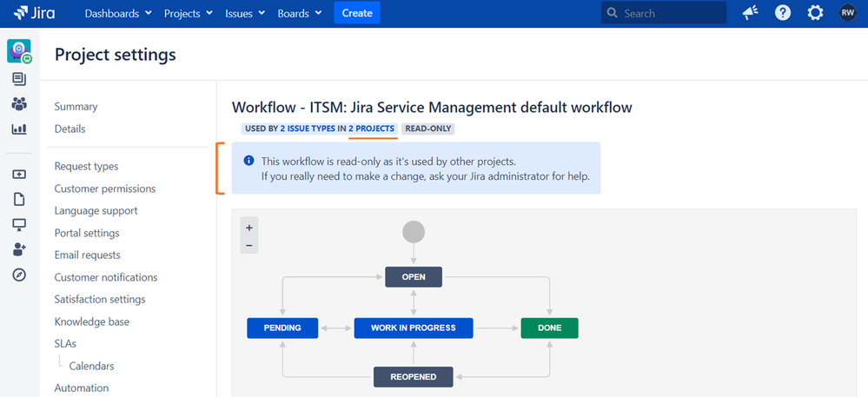Open the compass icon in sidebar
Viewport: 868px width, 397px height.
tap(19, 275)
